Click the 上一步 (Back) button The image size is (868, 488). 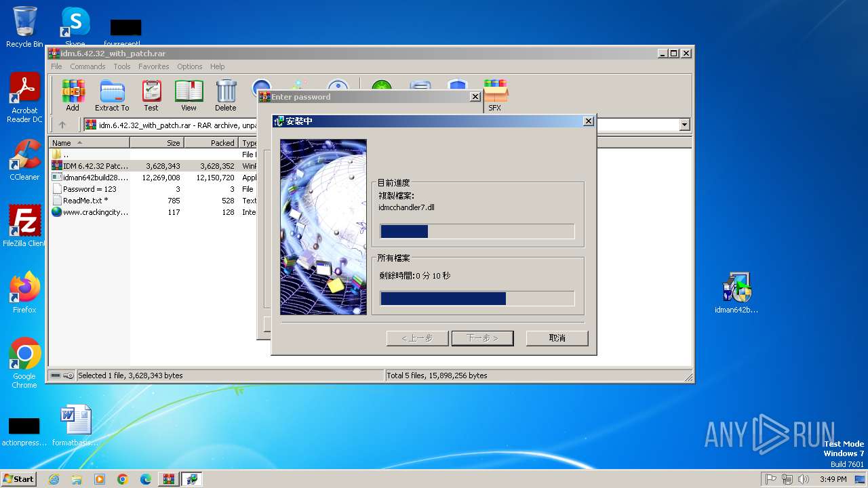tap(417, 338)
